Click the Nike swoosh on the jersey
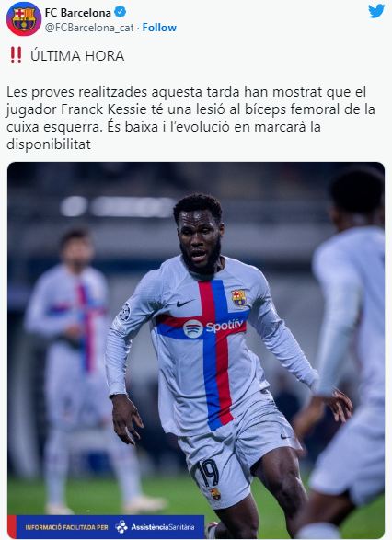This screenshot has width=392, height=540. point(184,304)
